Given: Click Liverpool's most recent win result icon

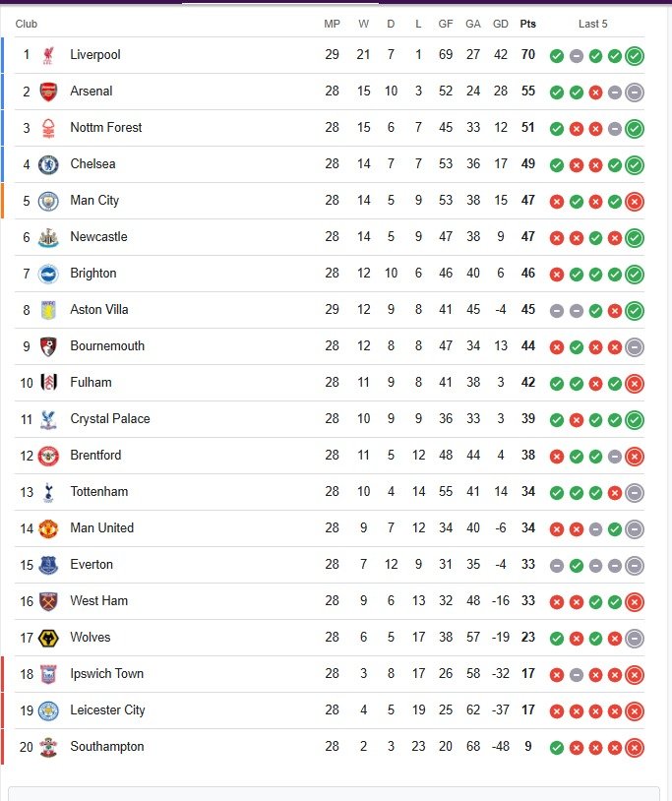Looking at the screenshot, I should (x=635, y=56).
